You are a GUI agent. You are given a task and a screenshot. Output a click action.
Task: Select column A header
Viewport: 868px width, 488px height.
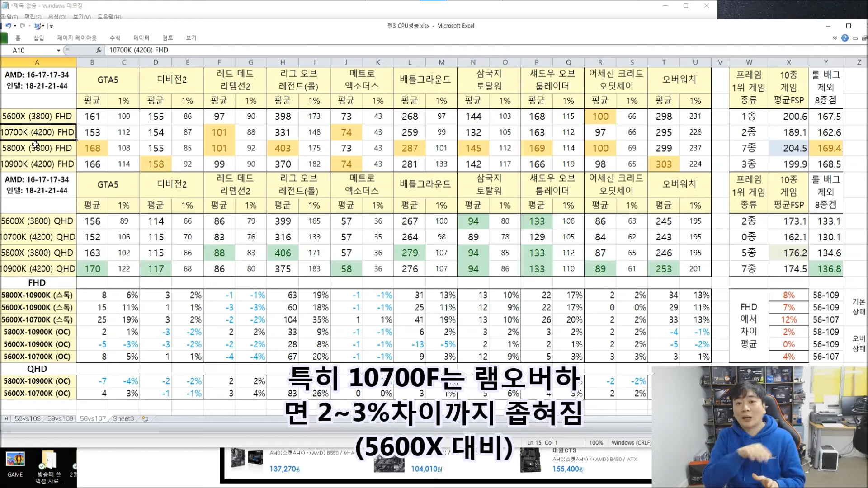(x=38, y=62)
